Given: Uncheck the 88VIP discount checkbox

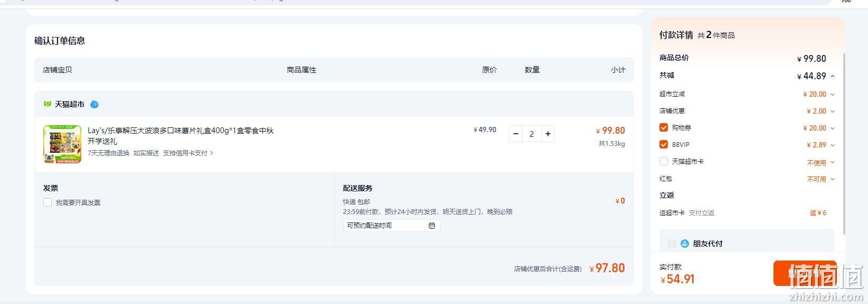Looking at the screenshot, I should (664, 145).
